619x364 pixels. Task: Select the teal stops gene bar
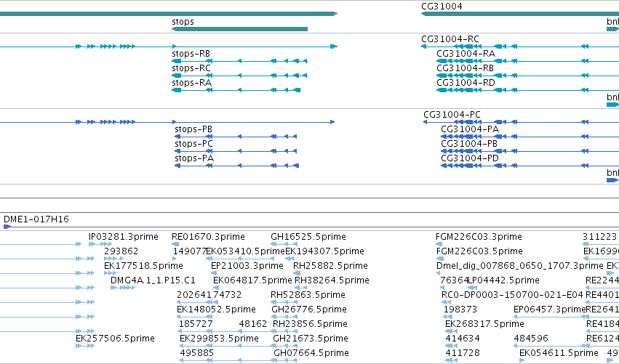click(239, 29)
